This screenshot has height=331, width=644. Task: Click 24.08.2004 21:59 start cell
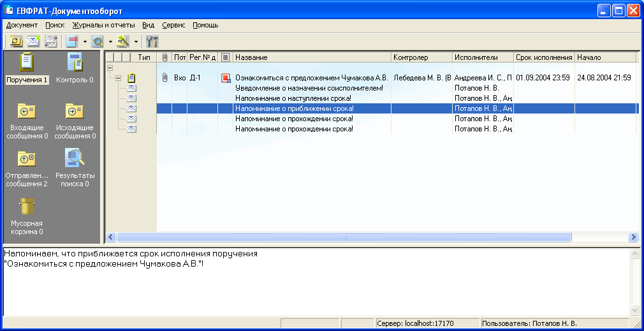[x=604, y=78]
